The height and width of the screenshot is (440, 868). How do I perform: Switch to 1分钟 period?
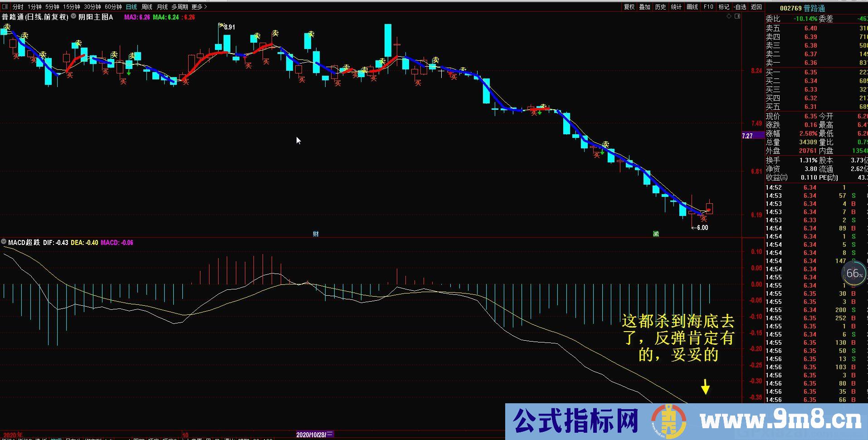point(34,7)
